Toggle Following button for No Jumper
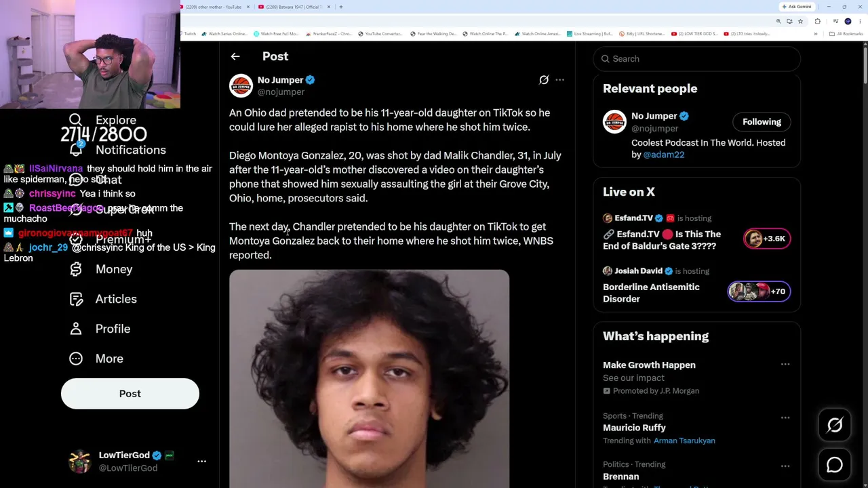868x488 pixels. [762, 122]
